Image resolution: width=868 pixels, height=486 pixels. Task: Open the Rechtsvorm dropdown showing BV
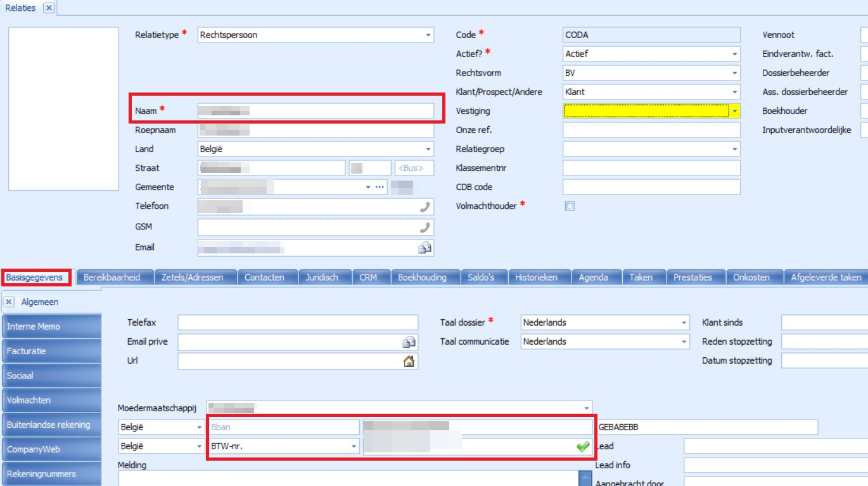point(734,74)
